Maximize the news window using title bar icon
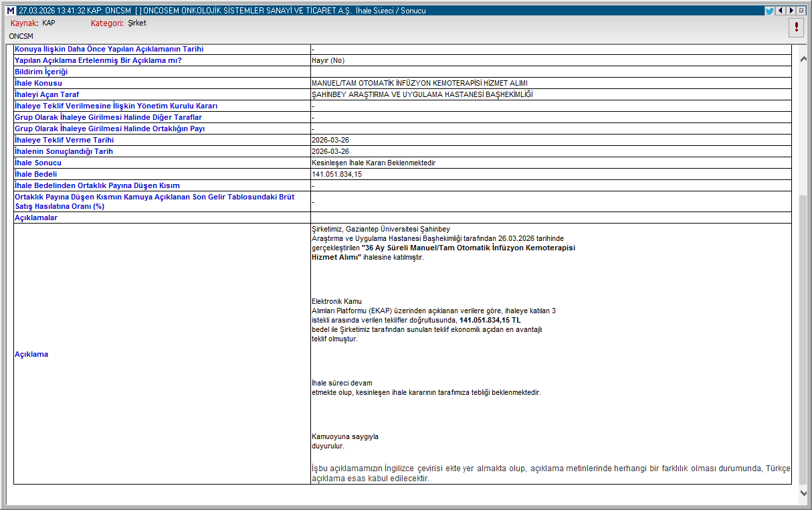Image resolution: width=812 pixels, height=510 pixels. (801, 11)
